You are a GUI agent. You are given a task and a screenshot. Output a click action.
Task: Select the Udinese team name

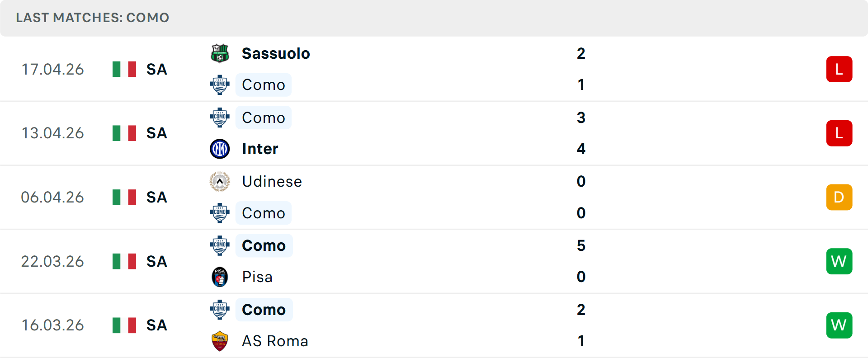[272, 182]
